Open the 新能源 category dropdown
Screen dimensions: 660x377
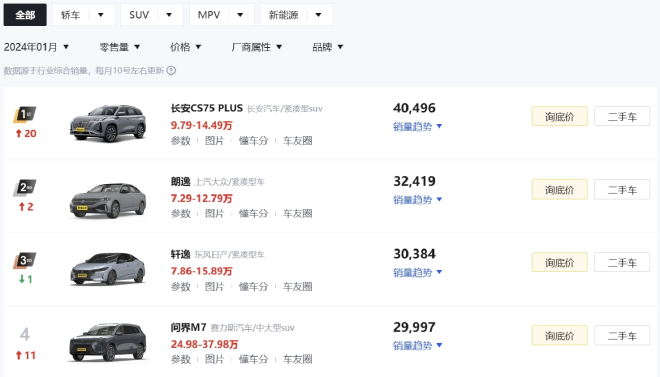[x=296, y=15]
